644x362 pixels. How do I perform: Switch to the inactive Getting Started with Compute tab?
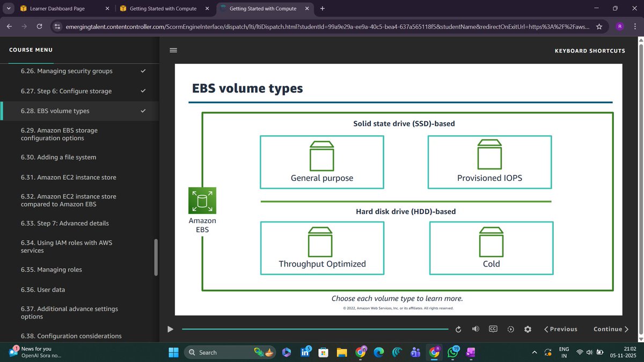pyautogui.click(x=163, y=9)
